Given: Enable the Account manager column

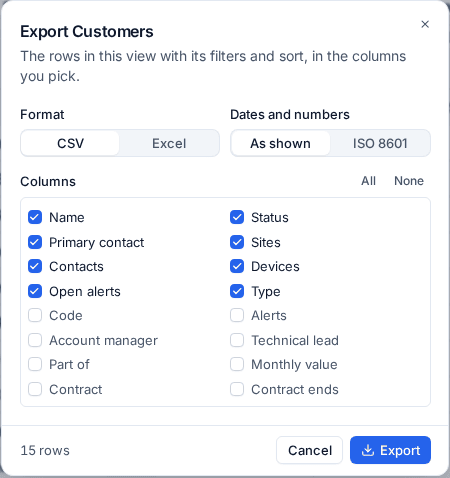Looking at the screenshot, I should (35, 340).
